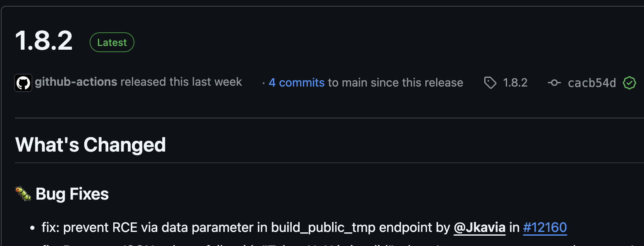Open pull request #12160
This screenshot has height=246, width=644.
[545, 227]
